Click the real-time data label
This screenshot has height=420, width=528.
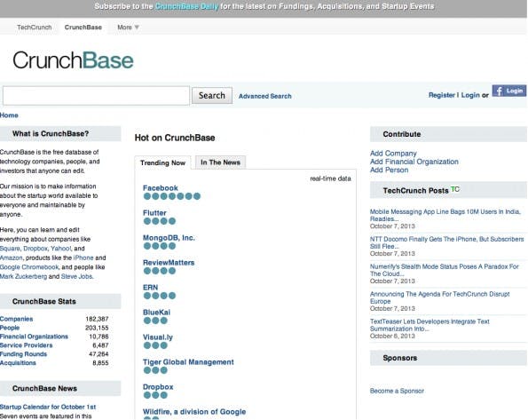click(x=330, y=178)
